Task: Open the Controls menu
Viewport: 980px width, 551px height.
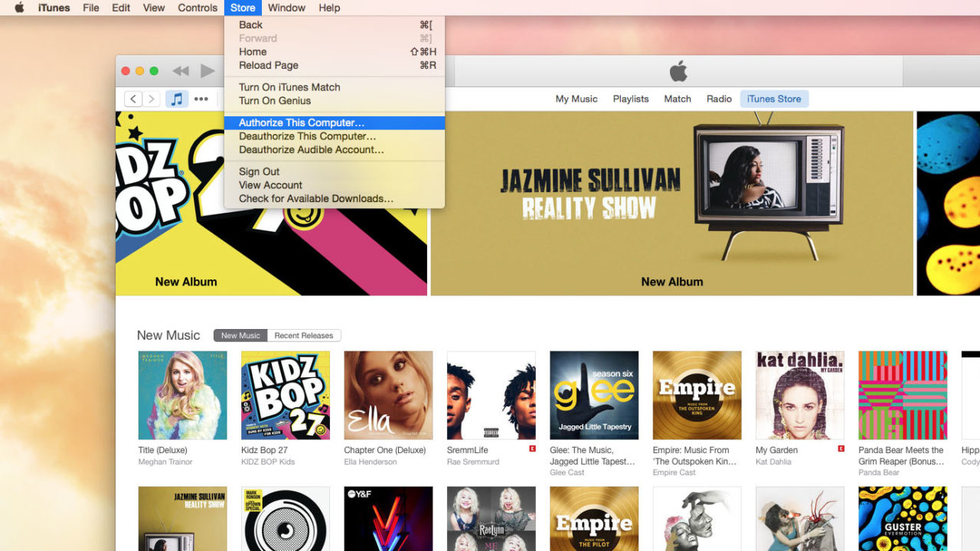Action: point(198,8)
